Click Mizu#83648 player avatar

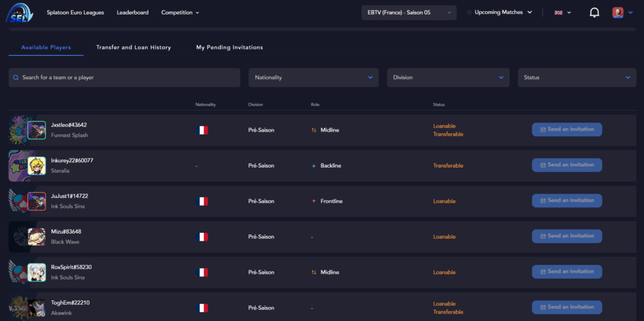36,237
